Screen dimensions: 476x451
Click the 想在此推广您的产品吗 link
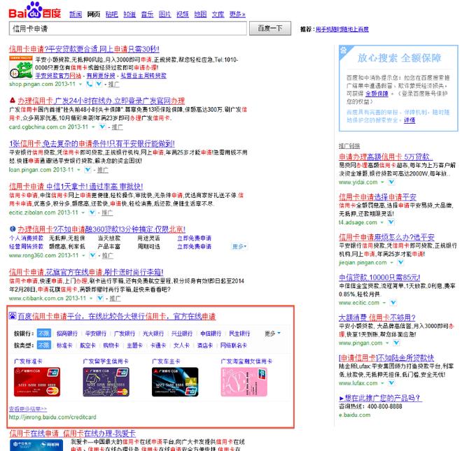point(380,398)
